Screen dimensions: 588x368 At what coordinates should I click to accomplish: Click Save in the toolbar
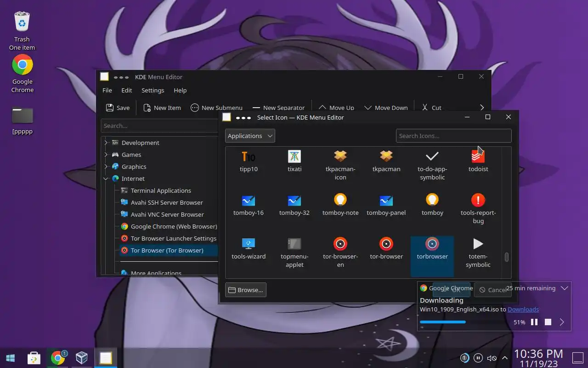tap(118, 108)
